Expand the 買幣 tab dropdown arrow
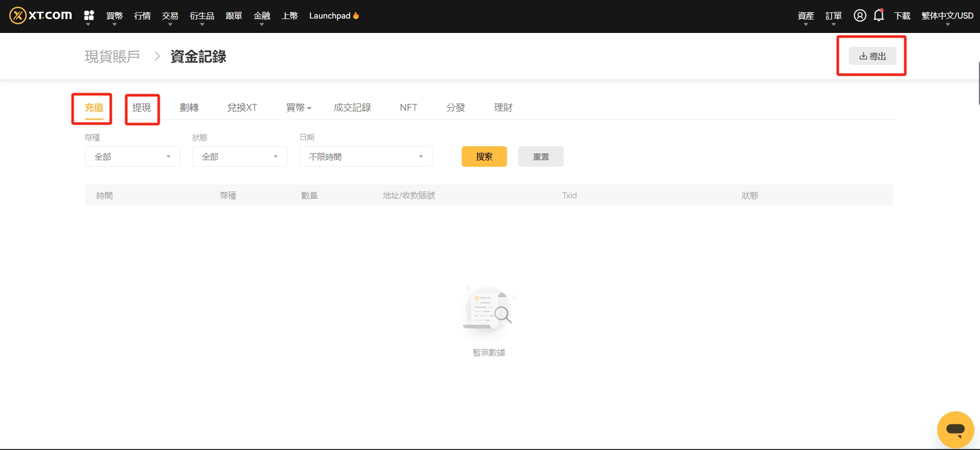 tap(309, 108)
